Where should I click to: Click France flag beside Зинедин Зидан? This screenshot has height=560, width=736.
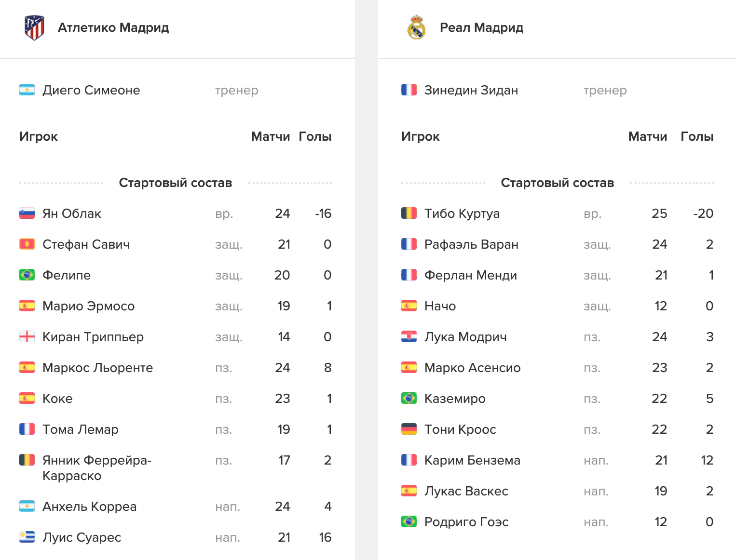tap(409, 90)
